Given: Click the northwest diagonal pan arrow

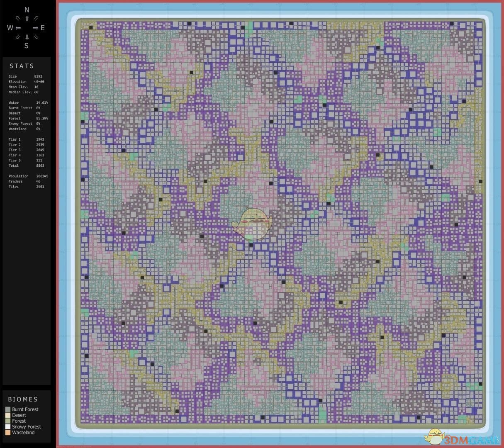Looking at the screenshot, I should [x=17, y=19].
